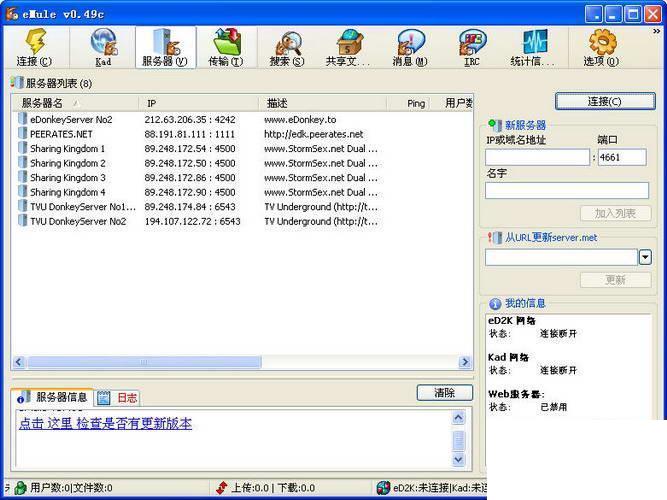This screenshot has width=667, height=500.
Task: Click the status bar users icon
Action: coord(20,488)
